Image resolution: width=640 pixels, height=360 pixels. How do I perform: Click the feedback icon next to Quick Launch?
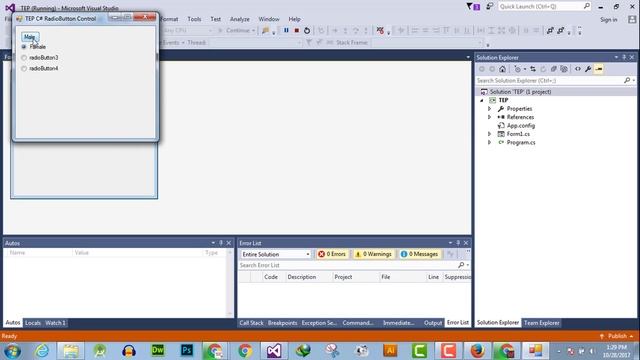(489, 7)
